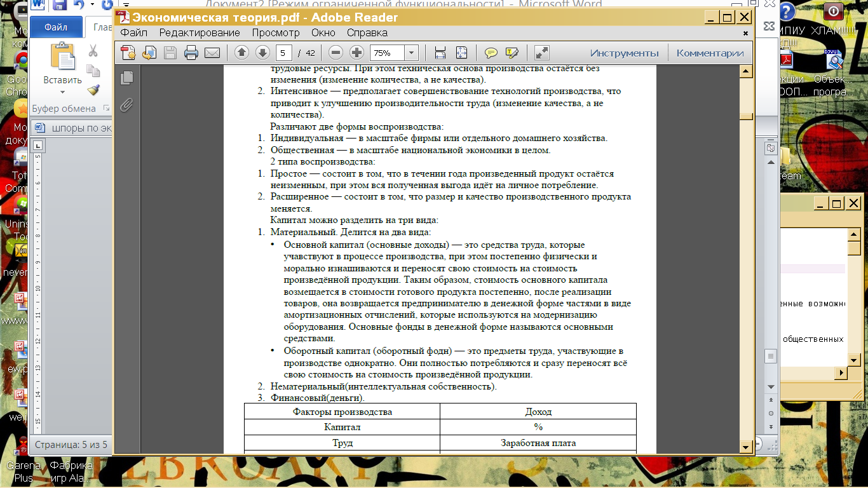Toggle the ruler button above Word scrollbar
Screen dimensions: 868x488
click(x=771, y=149)
